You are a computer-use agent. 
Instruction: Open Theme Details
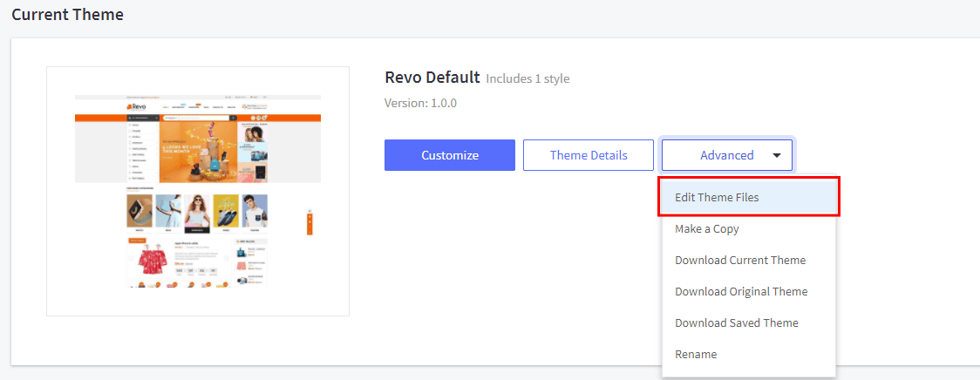(588, 155)
